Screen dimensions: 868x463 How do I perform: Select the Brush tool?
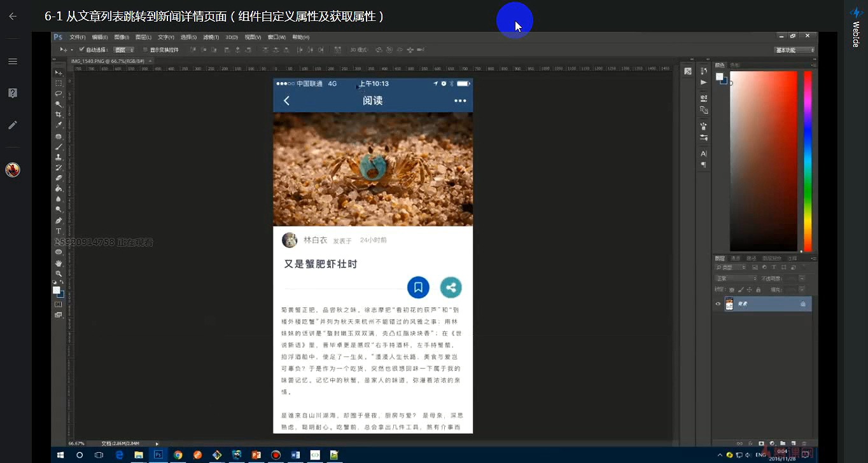[x=59, y=146]
